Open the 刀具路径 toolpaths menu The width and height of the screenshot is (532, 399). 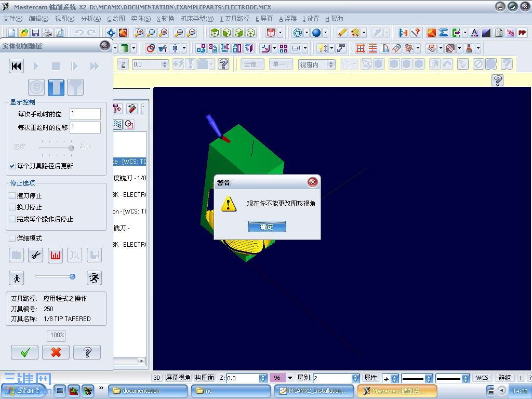(234, 19)
